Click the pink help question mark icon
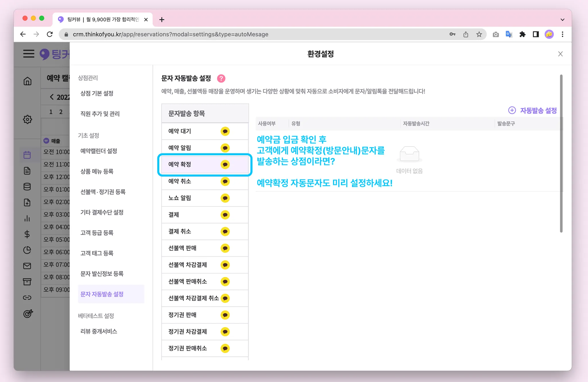Screen dimensions: 588x382 [221, 78]
